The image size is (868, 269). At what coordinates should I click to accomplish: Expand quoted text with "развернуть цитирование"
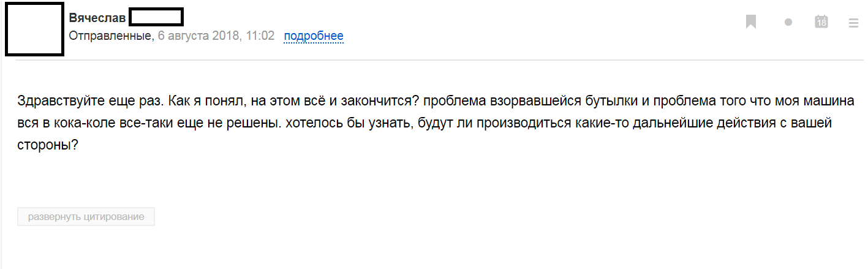pyautogui.click(x=86, y=217)
